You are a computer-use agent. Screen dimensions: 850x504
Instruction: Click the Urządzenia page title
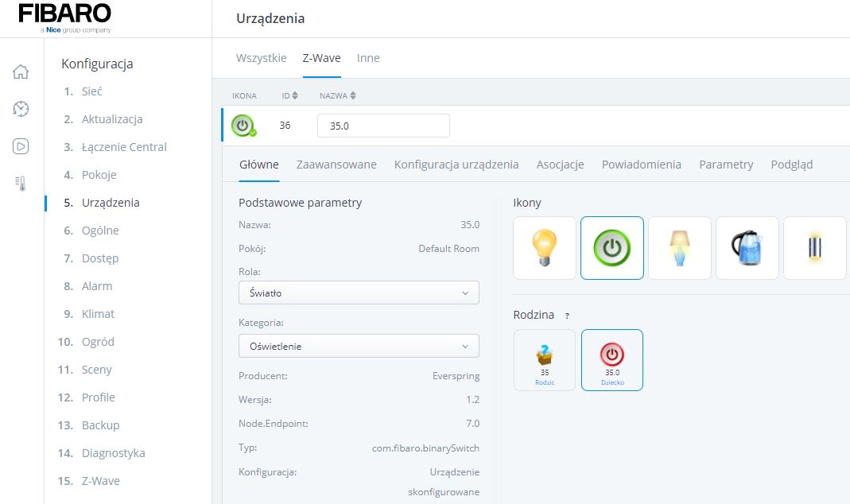270,18
